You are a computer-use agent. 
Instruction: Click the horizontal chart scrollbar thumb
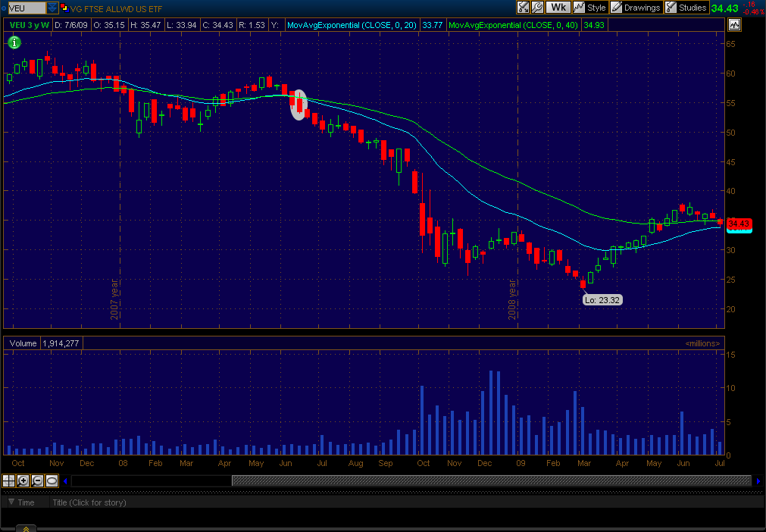(x=492, y=480)
